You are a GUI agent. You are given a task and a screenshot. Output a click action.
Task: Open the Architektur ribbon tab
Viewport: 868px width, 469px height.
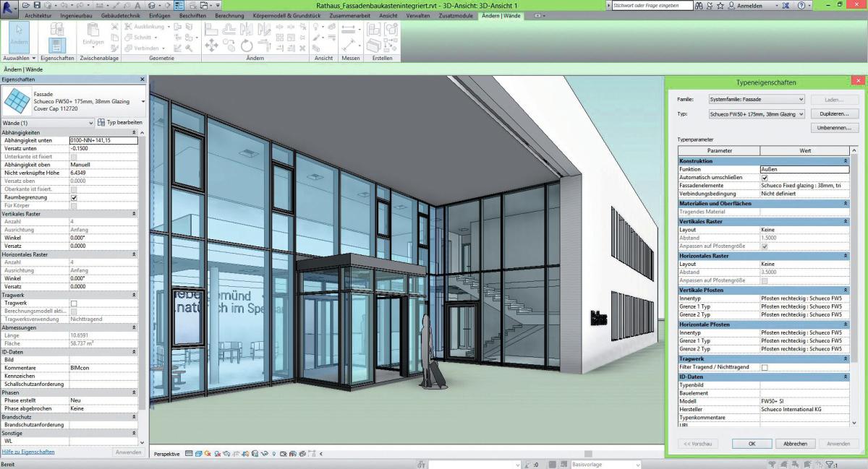pyautogui.click(x=38, y=15)
